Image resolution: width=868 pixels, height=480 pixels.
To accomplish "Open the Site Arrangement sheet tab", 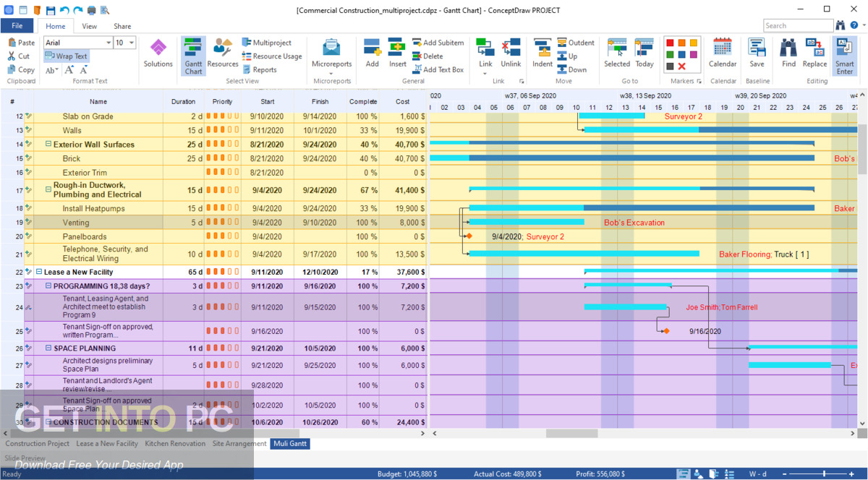I will coord(239,444).
